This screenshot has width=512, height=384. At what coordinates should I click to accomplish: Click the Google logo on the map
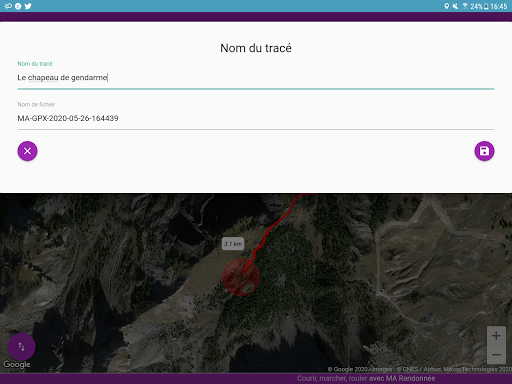point(17,364)
